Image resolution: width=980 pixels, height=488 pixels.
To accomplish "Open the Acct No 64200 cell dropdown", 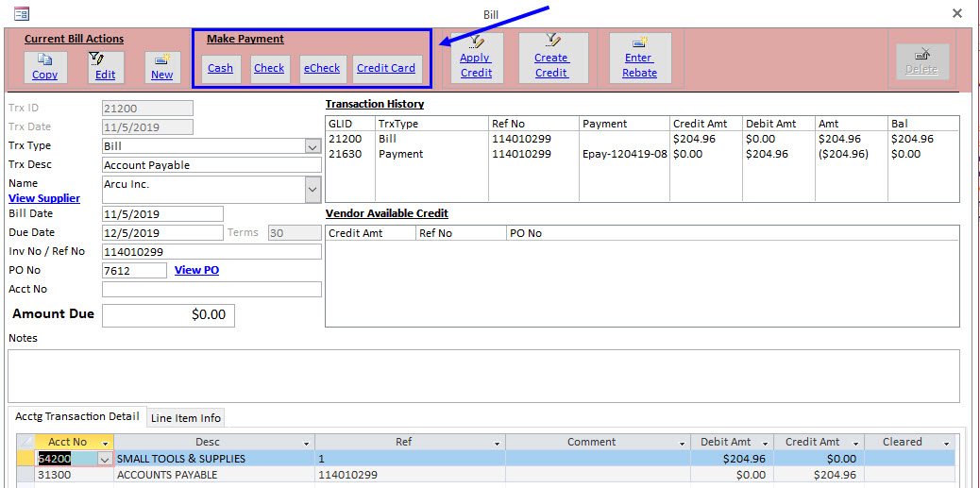I will click(x=105, y=459).
